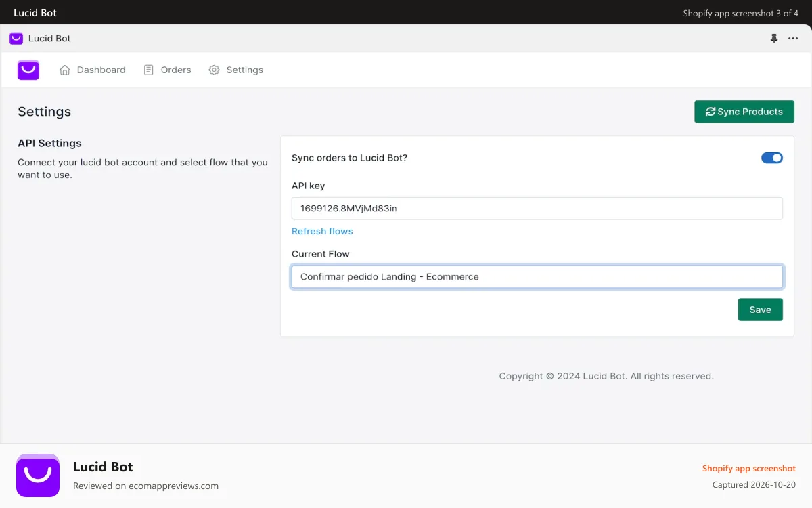812x508 pixels.
Task: Select the Settings tab
Action: tap(235, 70)
